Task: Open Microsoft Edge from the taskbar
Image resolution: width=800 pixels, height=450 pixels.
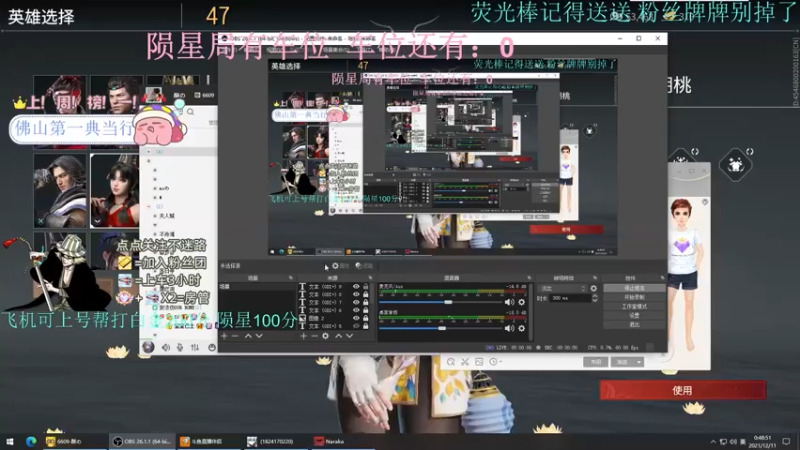Action: (x=31, y=441)
